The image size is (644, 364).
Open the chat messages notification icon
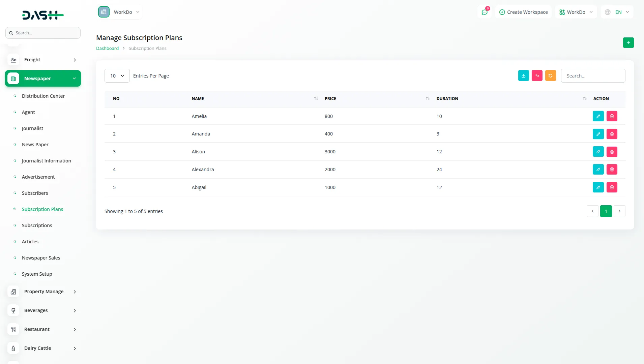(485, 12)
